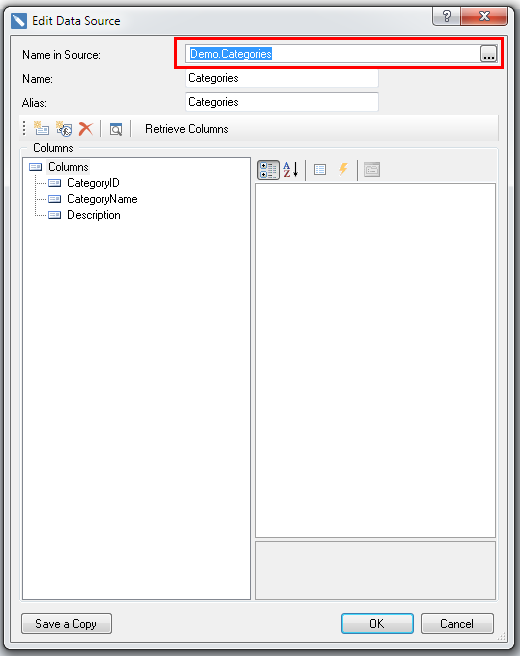This screenshot has width=520, height=656.
Task: Open the browse ellipsis button for Name in Source
Action: tap(488, 54)
